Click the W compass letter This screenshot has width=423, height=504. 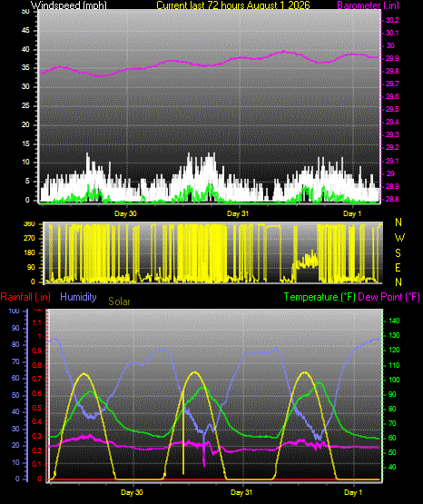(399, 238)
